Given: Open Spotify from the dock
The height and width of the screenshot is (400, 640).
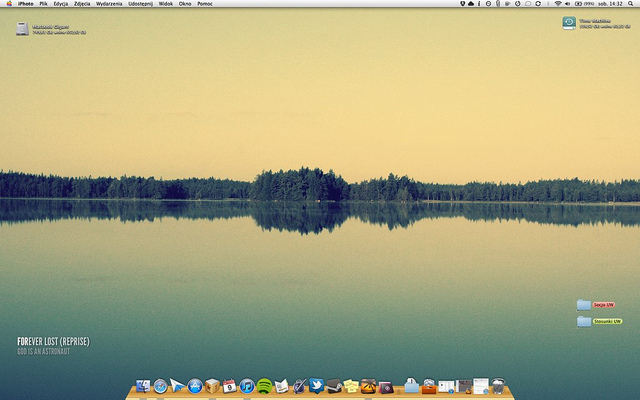Looking at the screenshot, I should (x=264, y=386).
